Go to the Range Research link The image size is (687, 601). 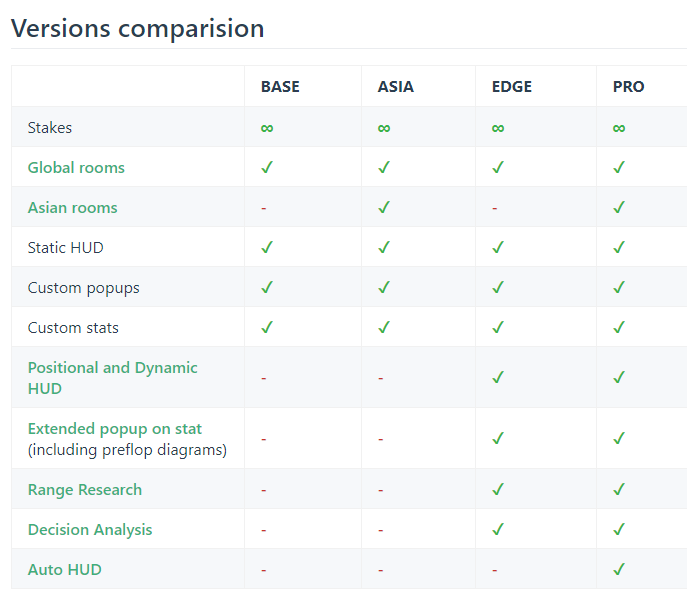[x=85, y=490]
